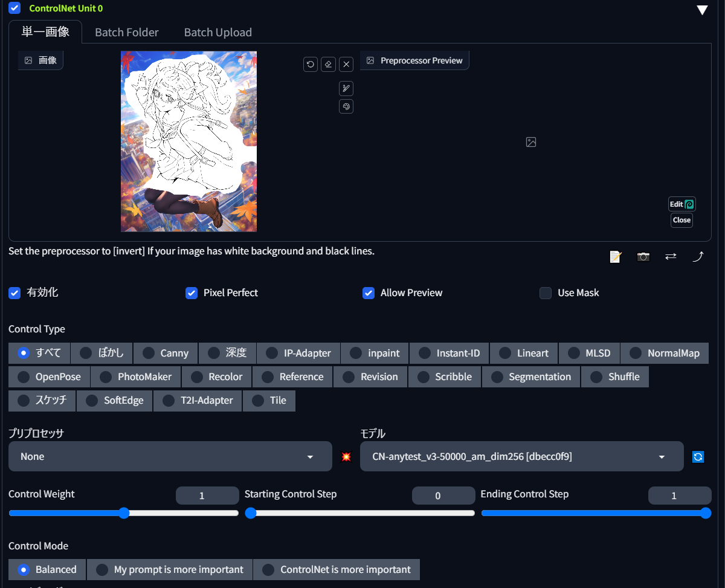
Task: Select SoftEdge control type
Action: pos(114,400)
